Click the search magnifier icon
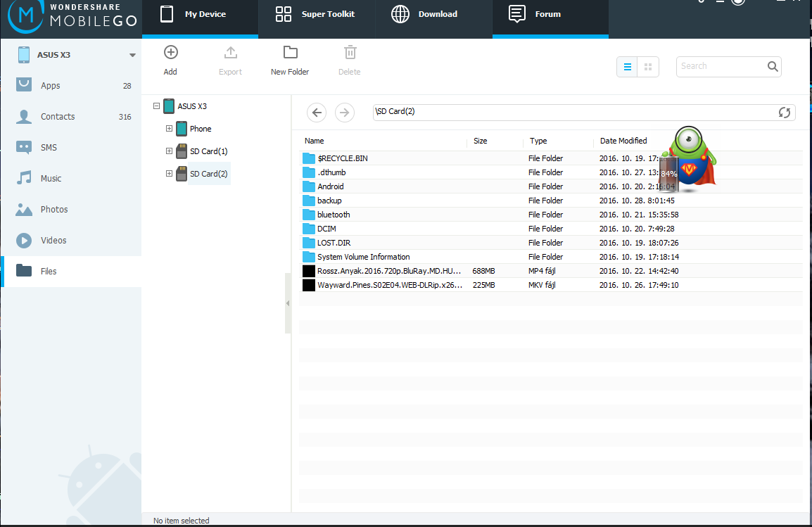812x527 pixels. point(773,66)
